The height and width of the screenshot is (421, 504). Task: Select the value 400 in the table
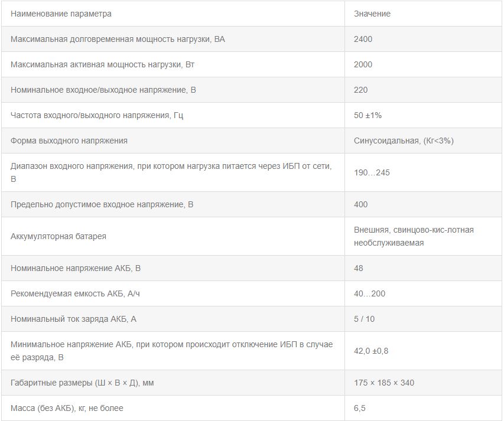coord(361,204)
